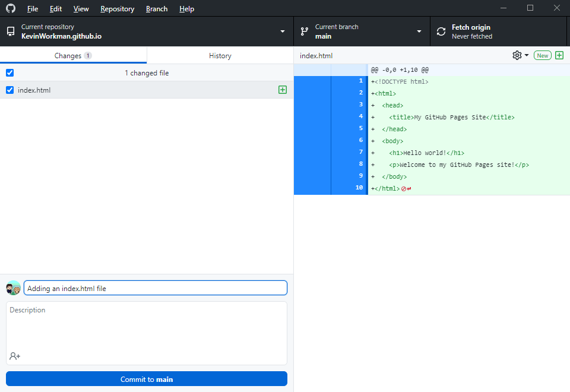Open diff options with the gear icon
Screen dimensions: 570x392
515,55
